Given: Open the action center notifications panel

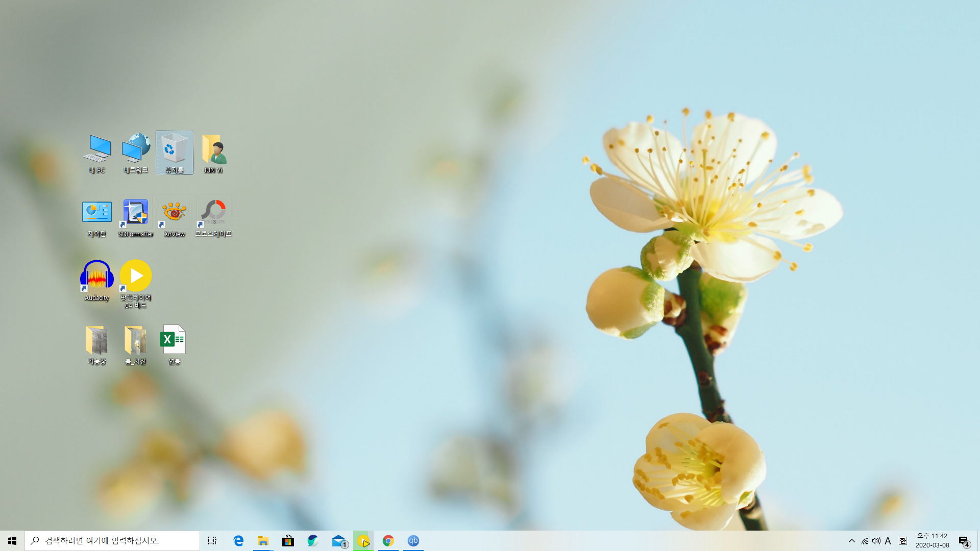Looking at the screenshot, I should point(964,541).
